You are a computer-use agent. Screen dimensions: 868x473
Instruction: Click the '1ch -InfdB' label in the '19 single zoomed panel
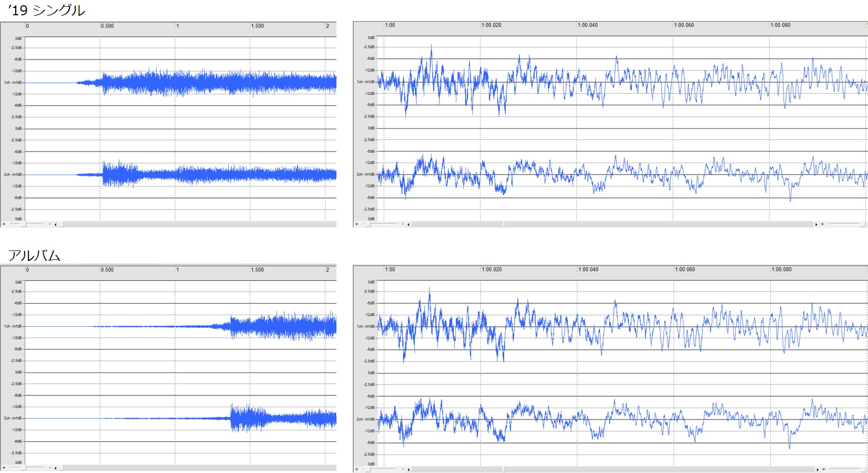tap(366, 82)
